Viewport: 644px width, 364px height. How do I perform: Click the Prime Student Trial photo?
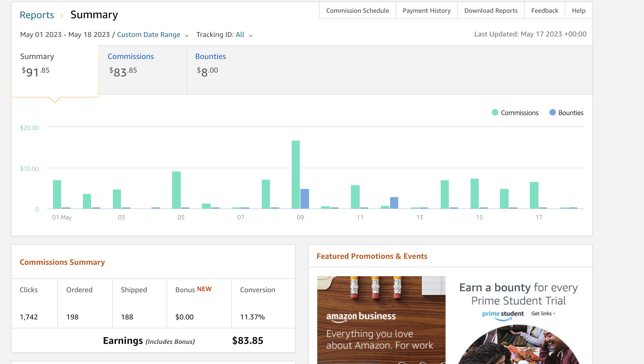point(519,345)
